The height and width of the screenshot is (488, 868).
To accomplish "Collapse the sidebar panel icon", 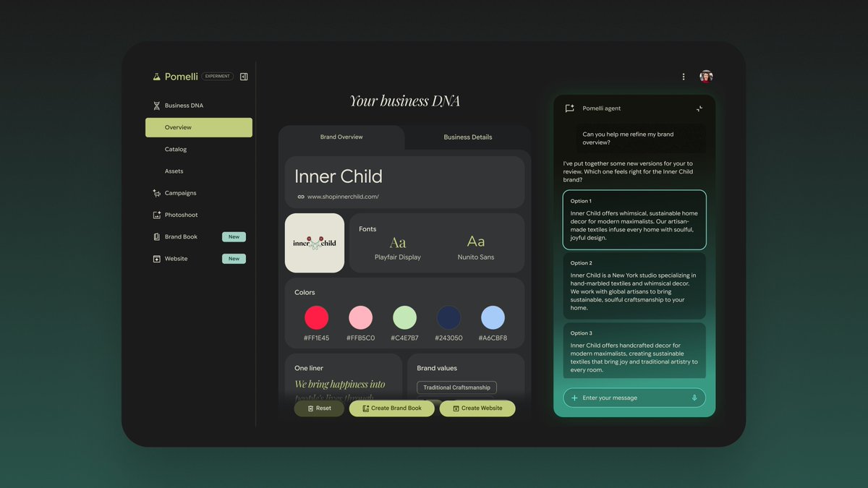I will 244,77.
